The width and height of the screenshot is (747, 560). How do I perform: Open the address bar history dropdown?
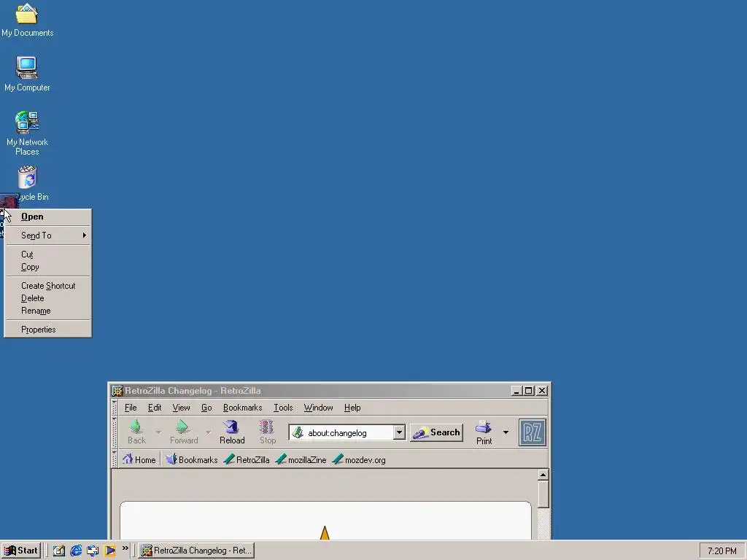399,432
